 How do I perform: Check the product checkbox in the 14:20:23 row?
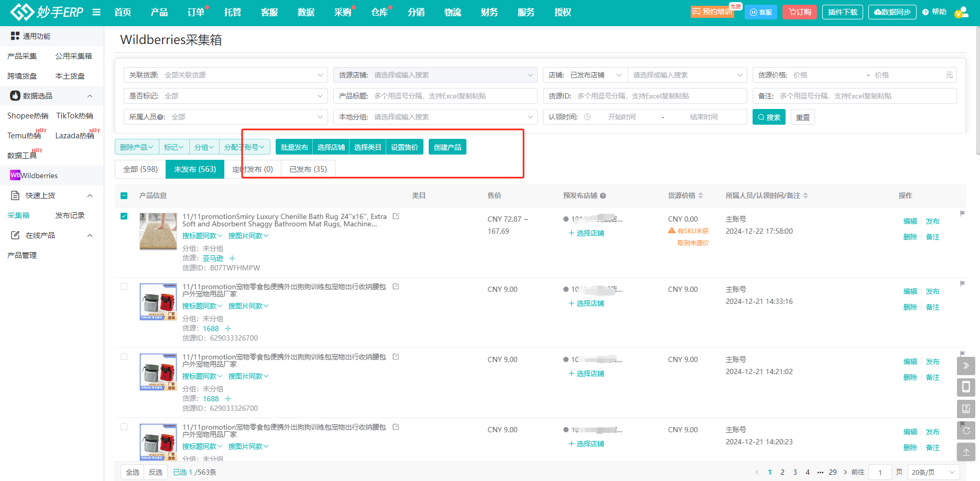coord(124,427)
